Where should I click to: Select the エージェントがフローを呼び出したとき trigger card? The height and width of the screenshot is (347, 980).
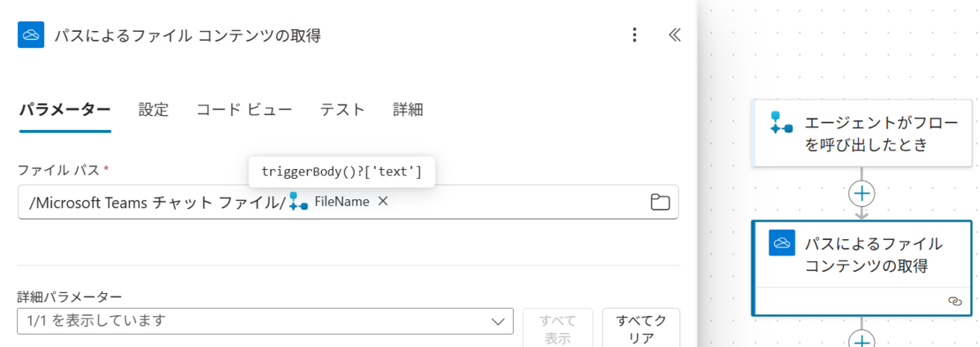click(x=862, y=134)
